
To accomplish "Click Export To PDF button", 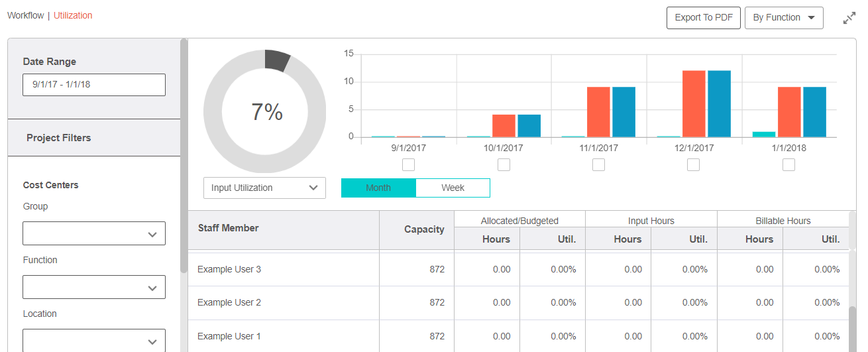I will tap(703, 18).
